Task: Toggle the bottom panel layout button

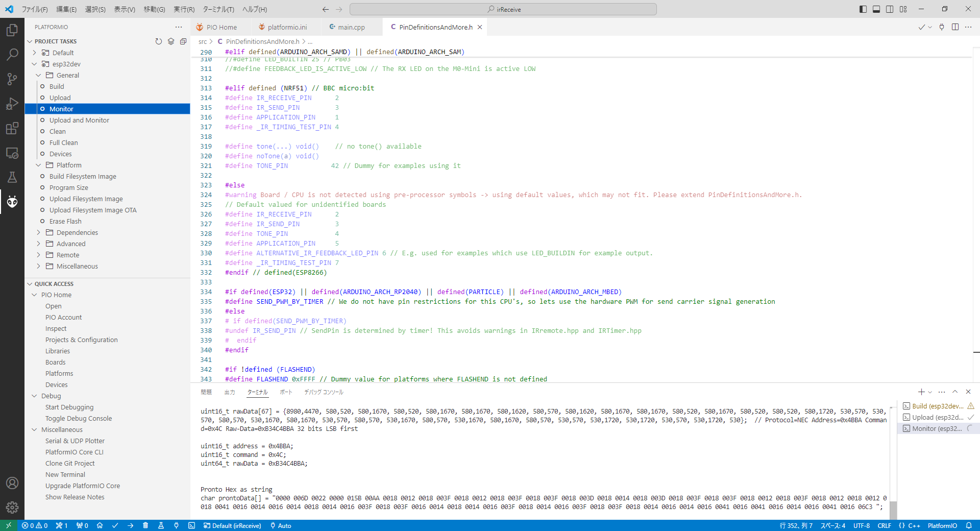Action: pos(876,9)
